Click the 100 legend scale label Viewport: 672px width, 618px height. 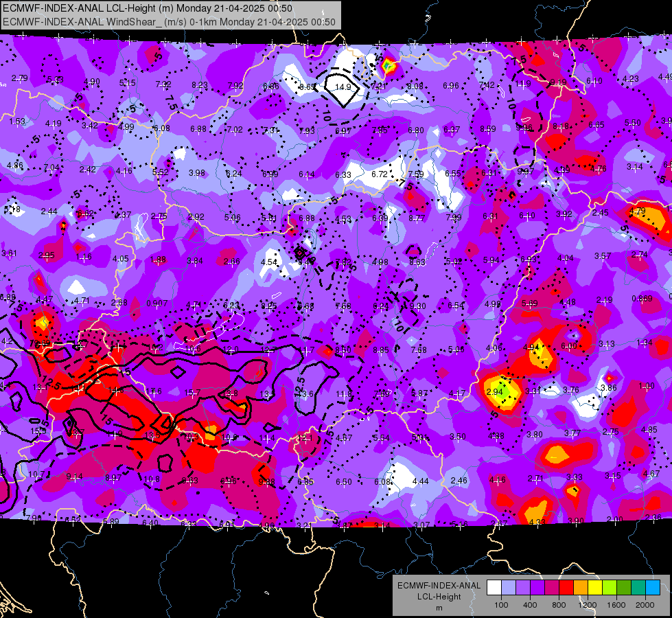click(501, 605)
